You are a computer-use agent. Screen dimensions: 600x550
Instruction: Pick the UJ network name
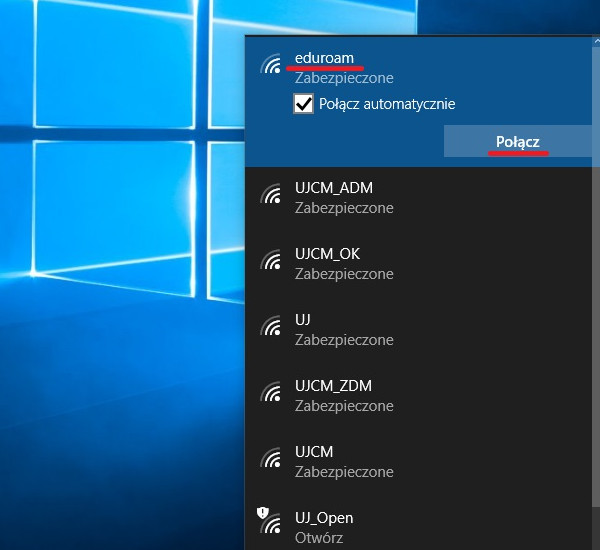pyautogui.click(x=303, y=320)
